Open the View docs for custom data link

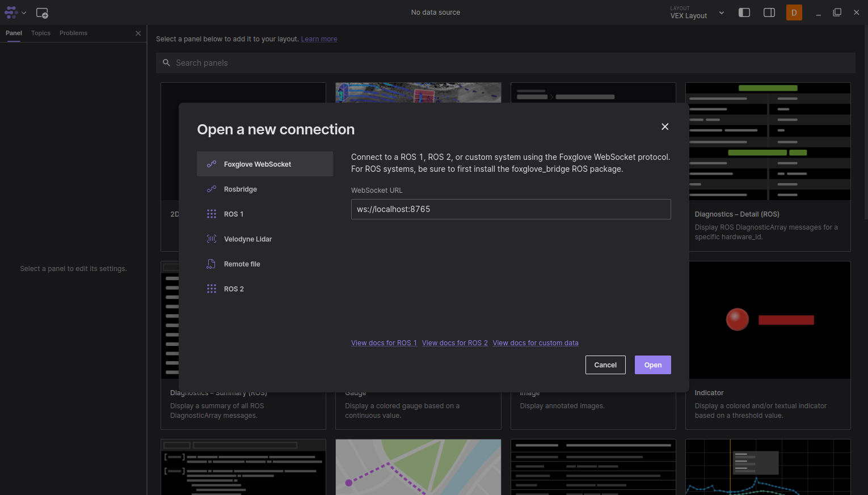click(535, 343)
